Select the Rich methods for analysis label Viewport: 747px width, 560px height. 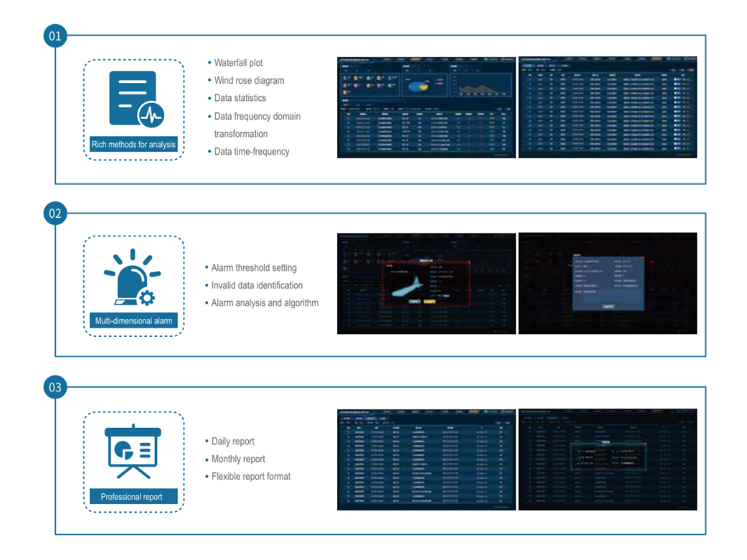[x=134, y=144]
